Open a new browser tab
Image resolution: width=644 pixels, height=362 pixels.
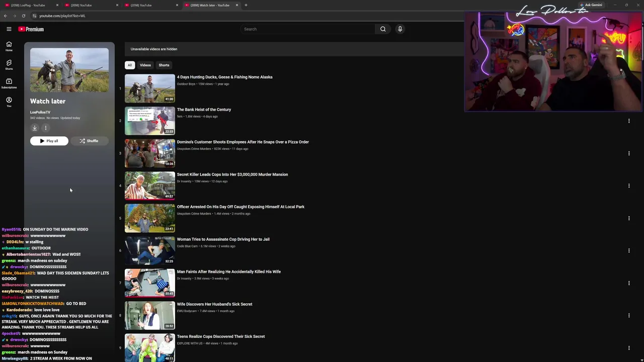click(x=246, y=5)
